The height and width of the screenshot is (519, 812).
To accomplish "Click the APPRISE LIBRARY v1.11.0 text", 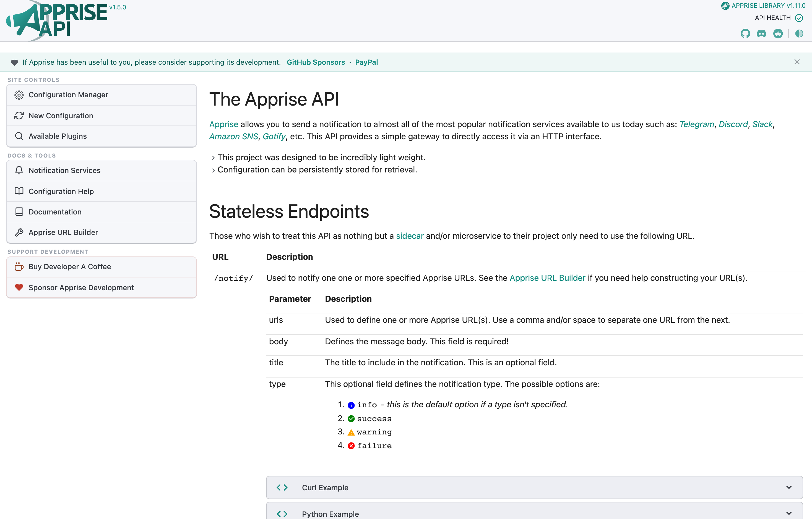I will (x=769, y=6).
